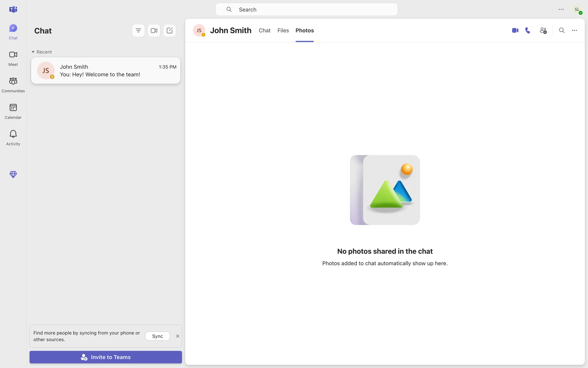588x368 pixels.
Task: Switch to the Files tab
Action: coord(283,30)
